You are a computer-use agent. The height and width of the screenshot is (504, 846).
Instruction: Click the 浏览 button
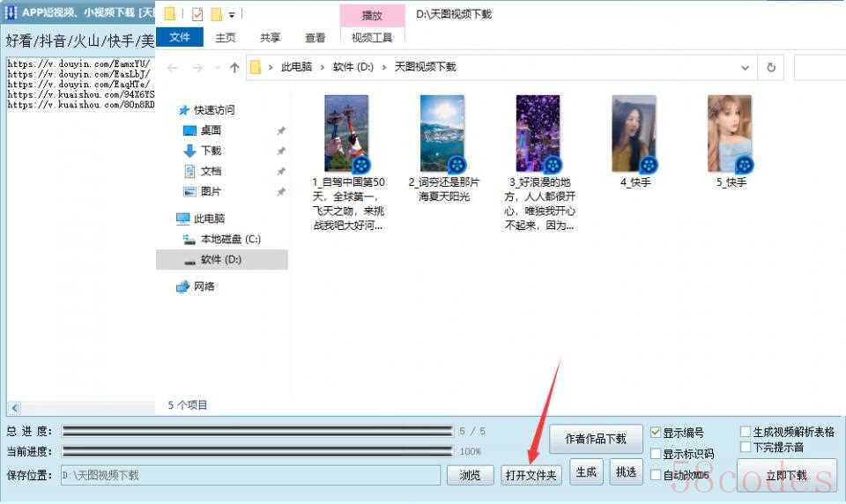[470, 476]
